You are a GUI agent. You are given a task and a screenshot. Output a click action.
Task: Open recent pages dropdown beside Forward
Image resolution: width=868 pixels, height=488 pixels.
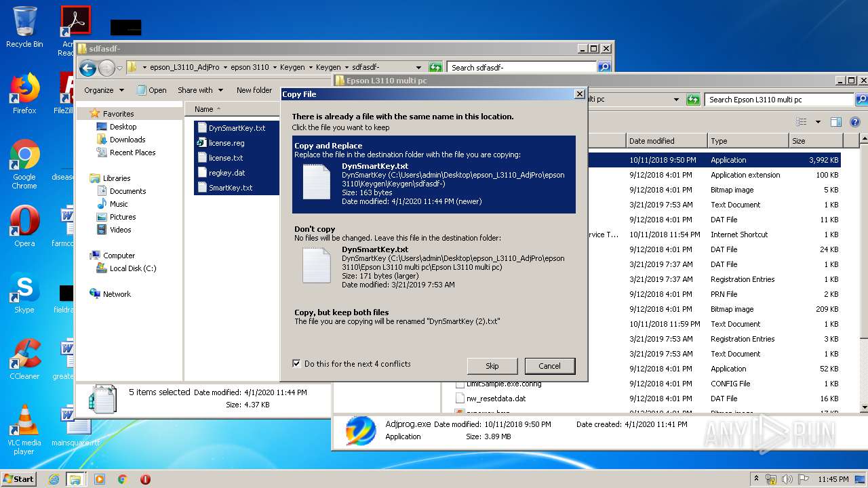(119, 68)
